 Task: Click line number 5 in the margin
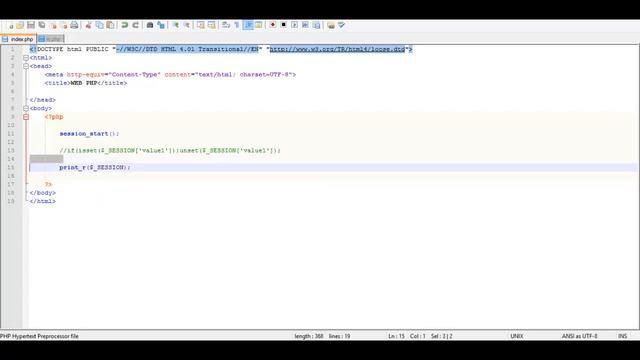point(13,83)
